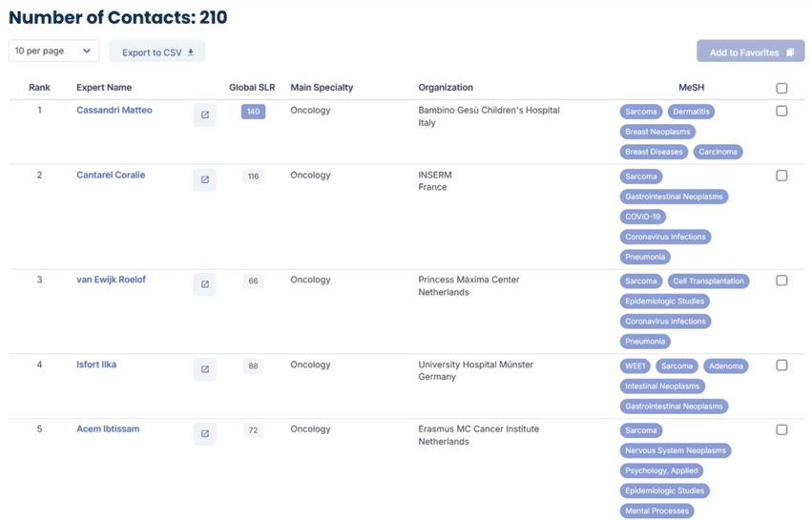Click Erasmus MC Cancer Institute text
Viewport: 812px width, 521px height.
coord(478,428)
